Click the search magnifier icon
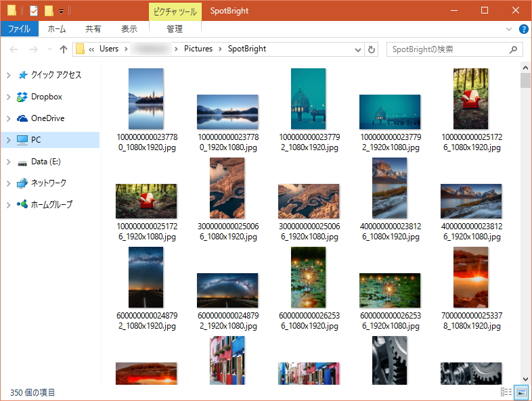Image resolution: width=532 pixels, height=401 pixels. click(513, 49)
